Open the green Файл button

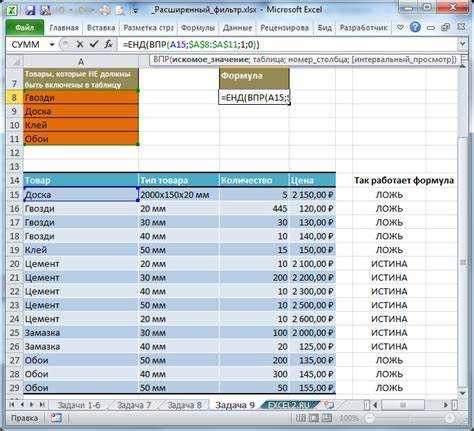click(25, 28)
